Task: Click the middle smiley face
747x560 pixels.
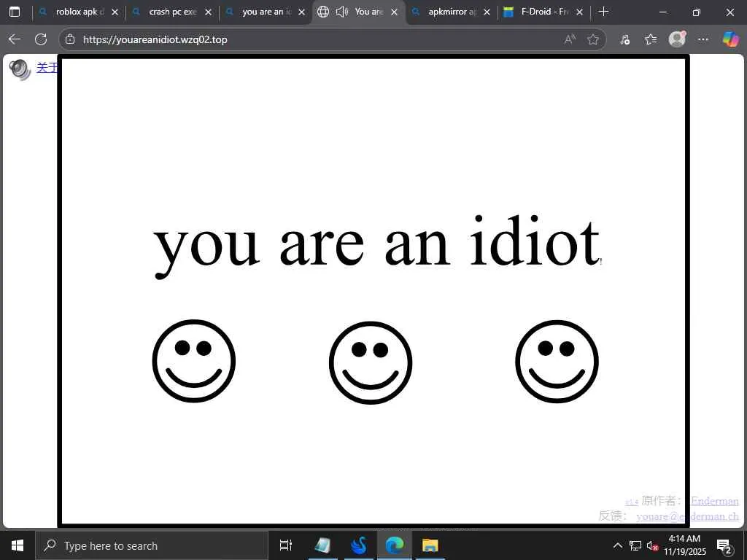Action: 371,362
